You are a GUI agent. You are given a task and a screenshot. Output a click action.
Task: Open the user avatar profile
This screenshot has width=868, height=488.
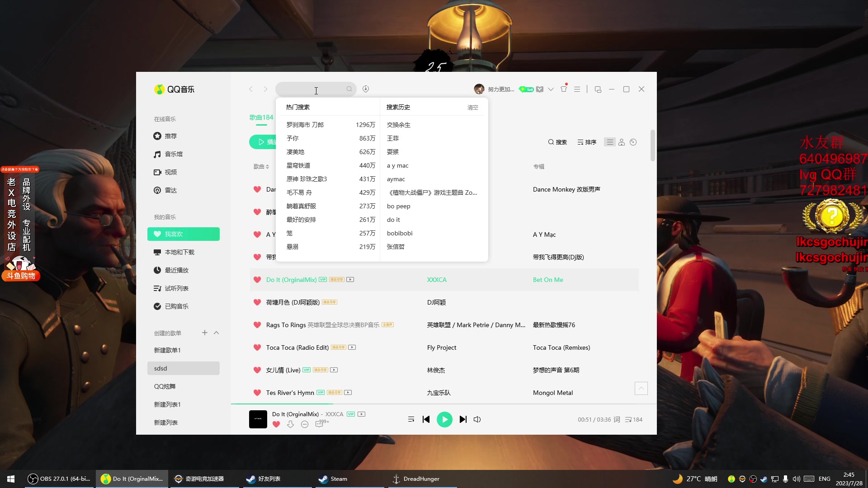coord(479,89)
